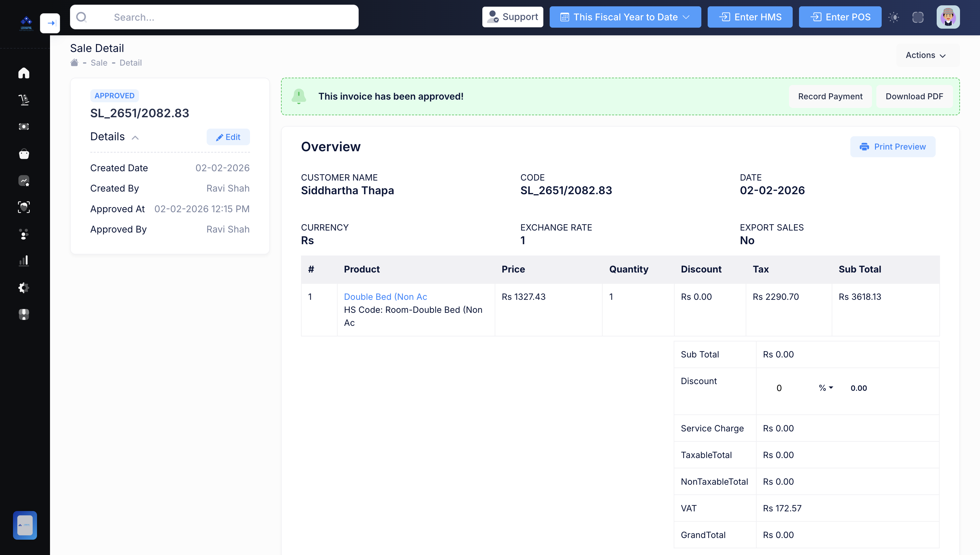
Task: Click the cash banknote sidebar icon
Action: tap(24, 127)
